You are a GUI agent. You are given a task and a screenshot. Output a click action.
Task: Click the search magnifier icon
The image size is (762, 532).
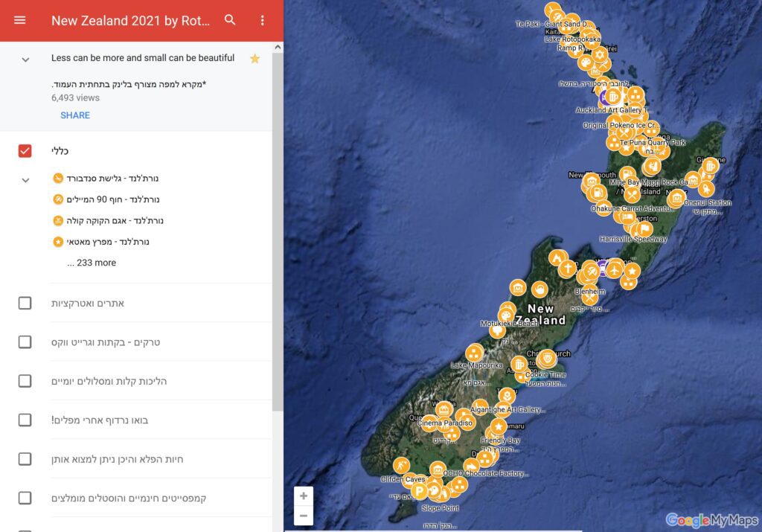coord(230,20)
